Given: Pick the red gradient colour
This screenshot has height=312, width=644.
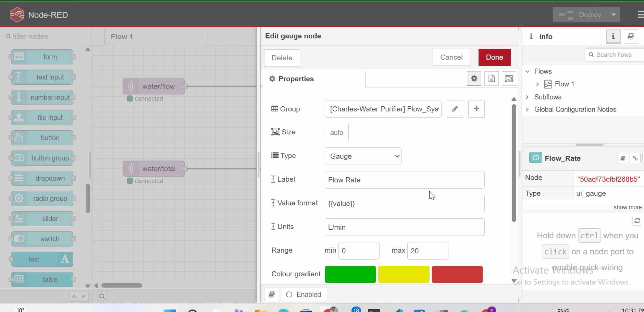Looking at the screenshot, I should pyautogui.click(x=457, y=275).
